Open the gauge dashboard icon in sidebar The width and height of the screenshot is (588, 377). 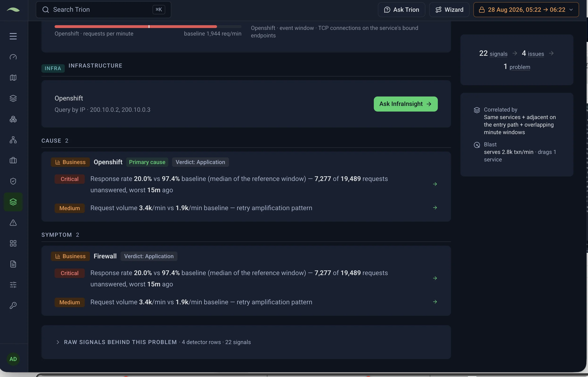tap(13, 57)
